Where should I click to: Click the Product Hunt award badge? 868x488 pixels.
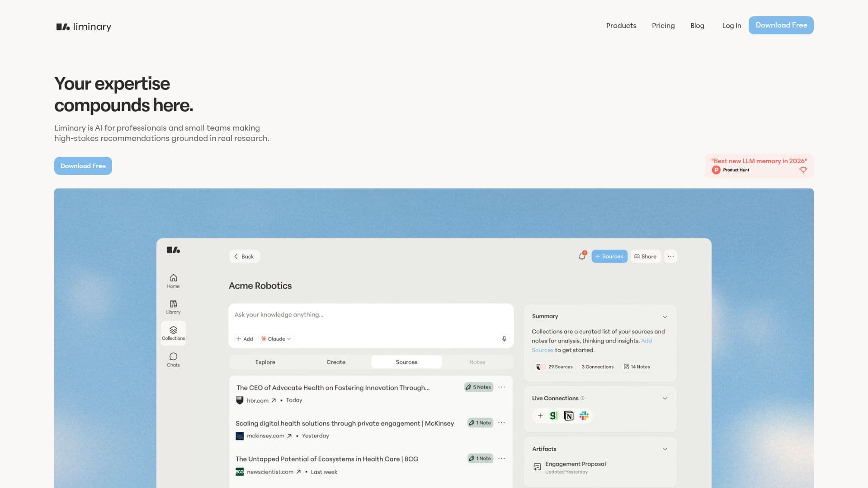click(759, 166)
